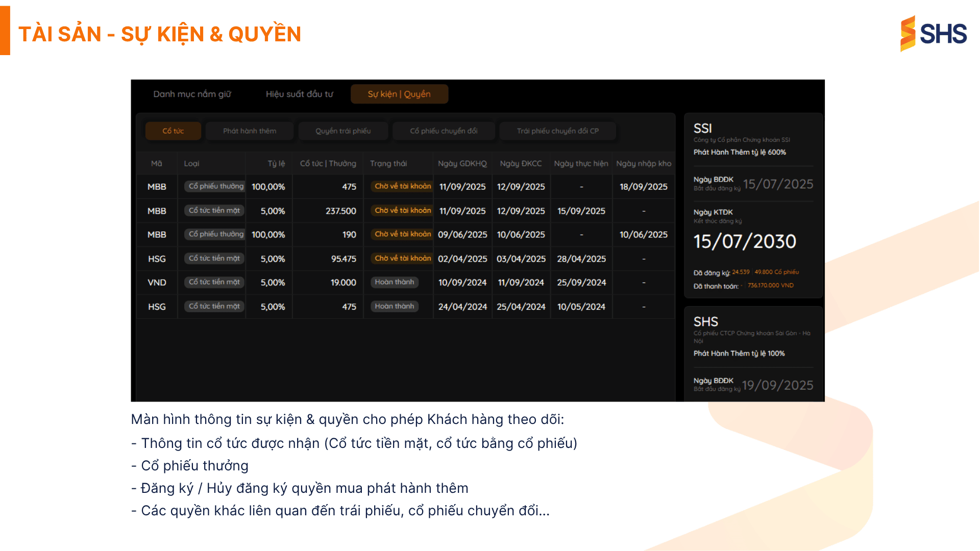Click Hoàn thành status in the VND row

(x=395, y=282)
